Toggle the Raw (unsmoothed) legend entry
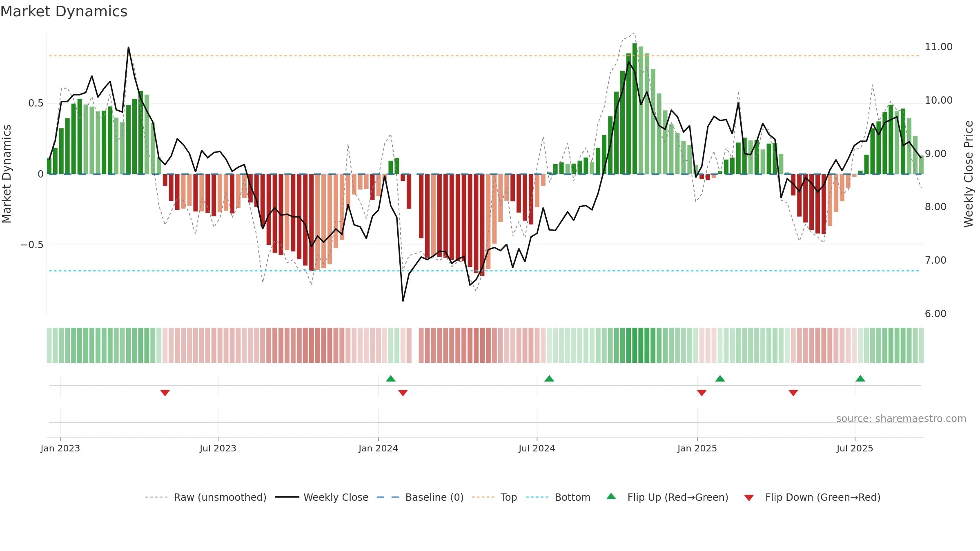The height and width of the screenshot is (551, 980). [206, 497]
